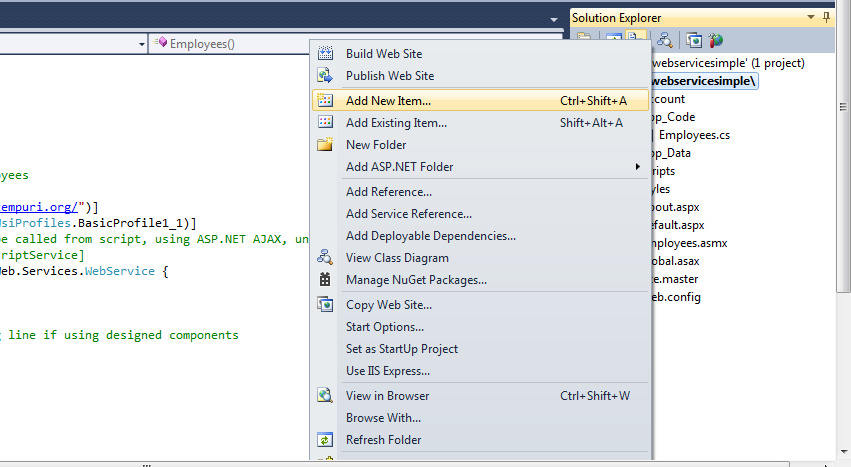Click the View in Browser icon

pos(324,396)
